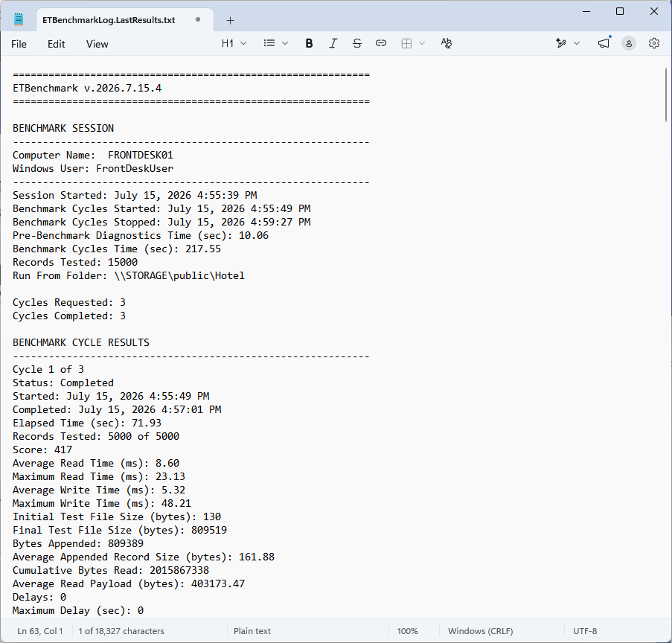Click the Average Write Time 5.32 line
The image size is (672, 643).
click(x=99, y=490)
